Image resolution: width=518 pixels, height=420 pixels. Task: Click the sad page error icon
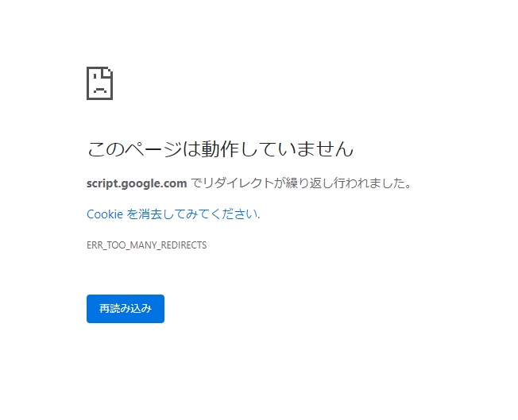pyautogui.click(x=99, y=83)
